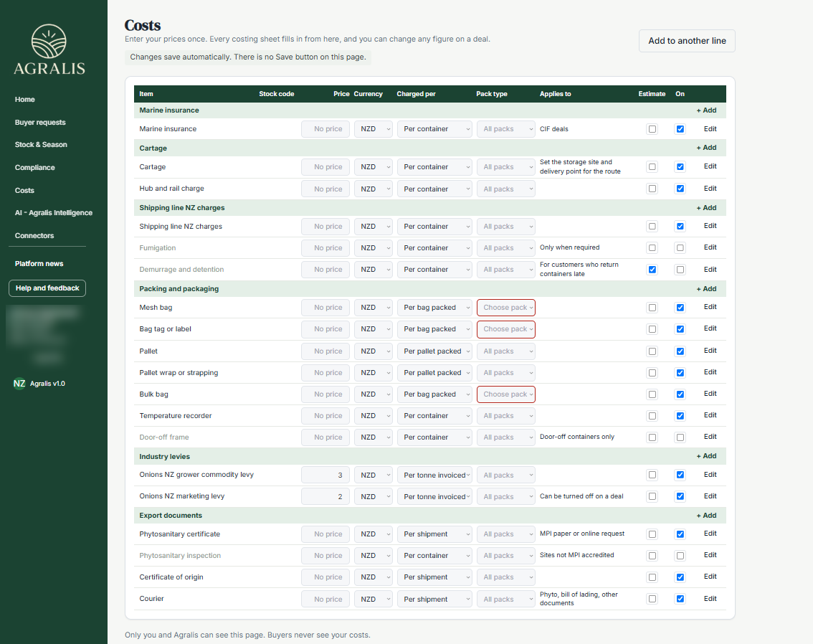Image resolution: width=813 pixels, height=644 pixels.
Task: Navigate to Compliance
Action: [x=34, y=168]
